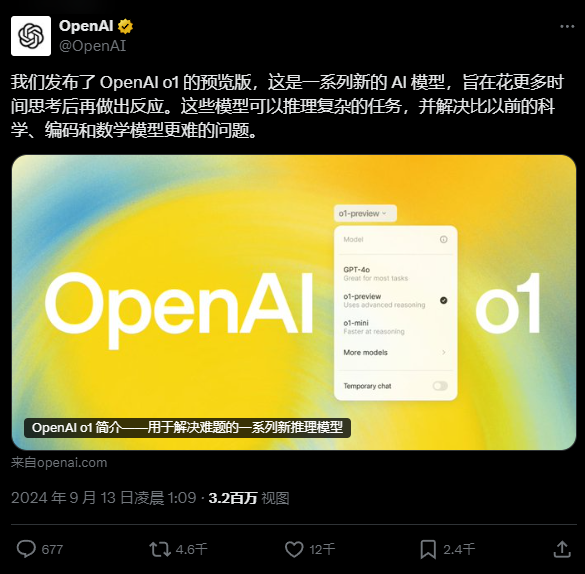Expand the More models chevron
This screenshot has width=585, height=574.
(444, 352)
